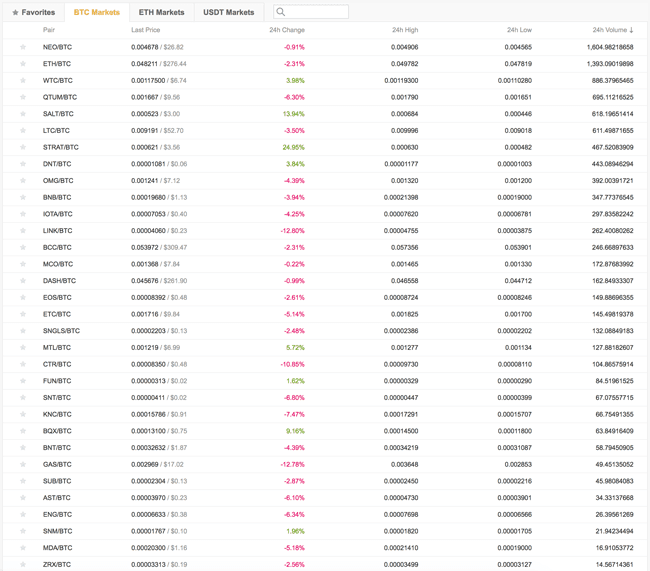Image resolution: width=650 pixels, height=571 pixels.
Task: Click star icon beside GAS/BTC
Action: (x=23, y=464)
